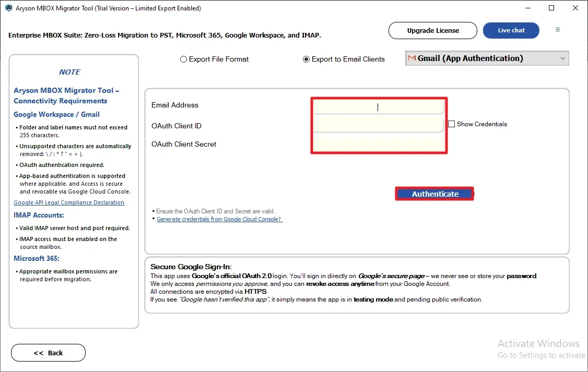This screenshot has height=372, width=588.
Task: Click the Aryson app logo in title bar
Action: pyautogui.click(x=8, y=8)
